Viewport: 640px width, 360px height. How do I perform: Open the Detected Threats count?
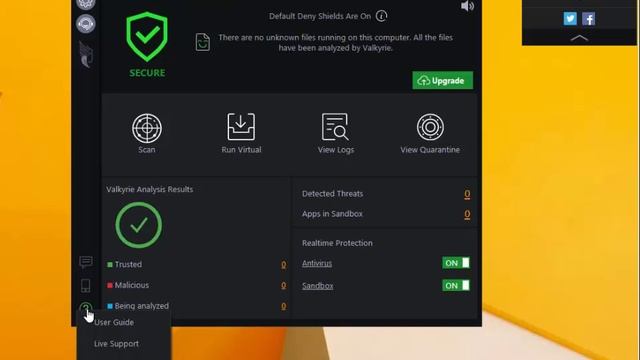coord(467,194)
